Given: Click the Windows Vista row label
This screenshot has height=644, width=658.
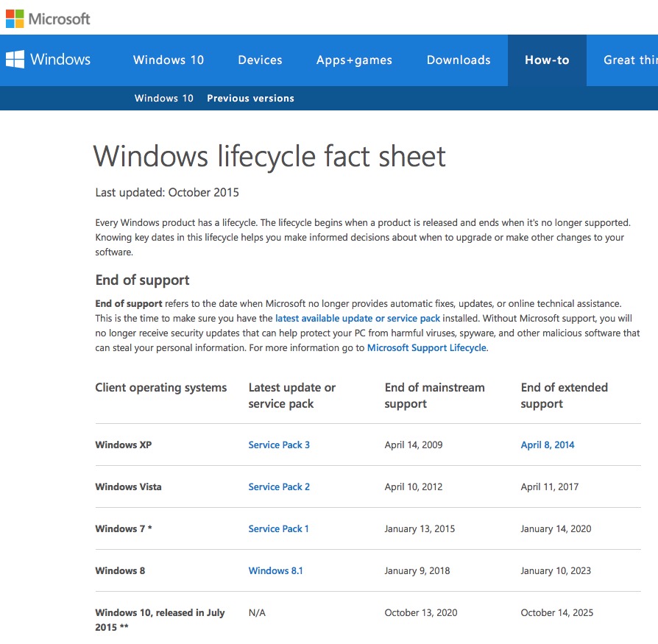Looking at the screenshot, I should click(x=128, y=486).
